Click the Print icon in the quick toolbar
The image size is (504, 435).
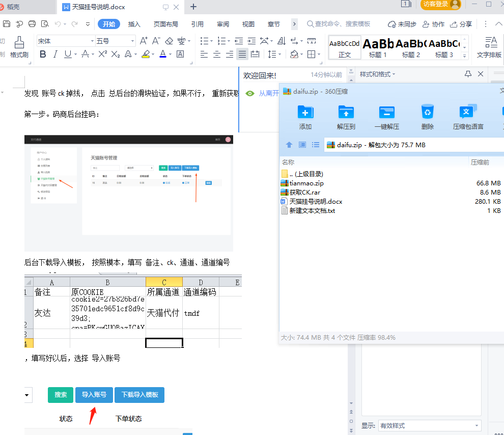(x=32, y=24)
